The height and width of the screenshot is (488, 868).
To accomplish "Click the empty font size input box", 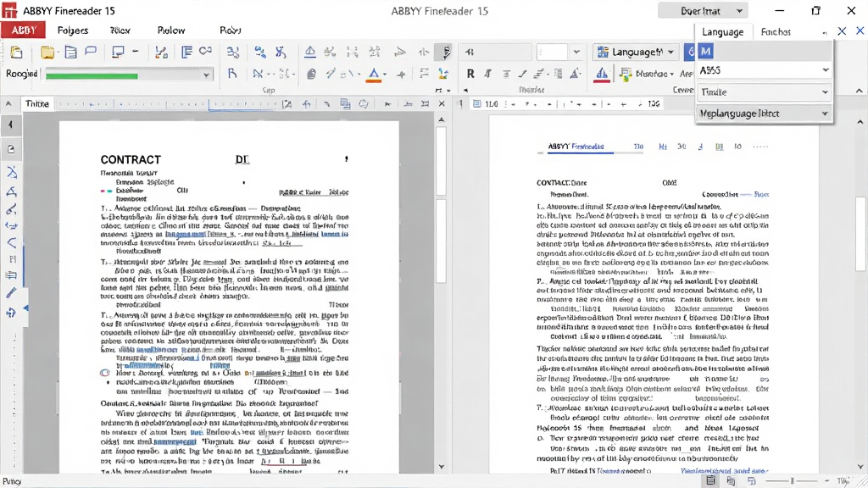I will coord(553,52).
